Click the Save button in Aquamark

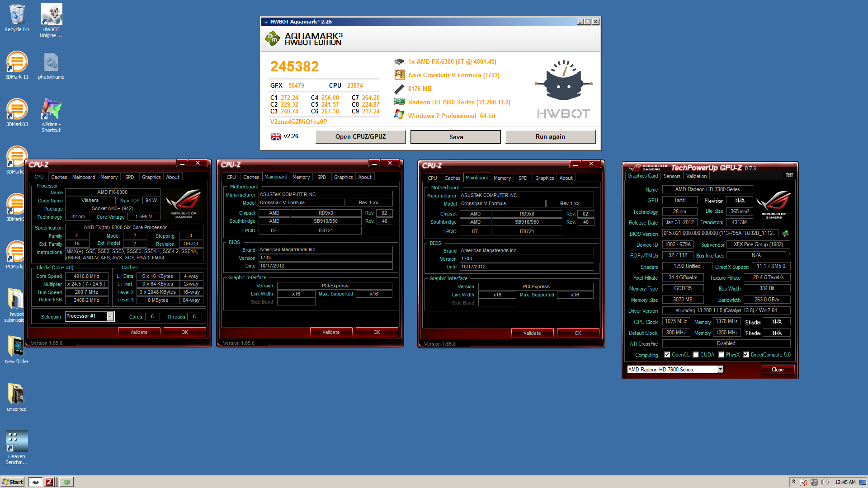click(x=456, y=137)
